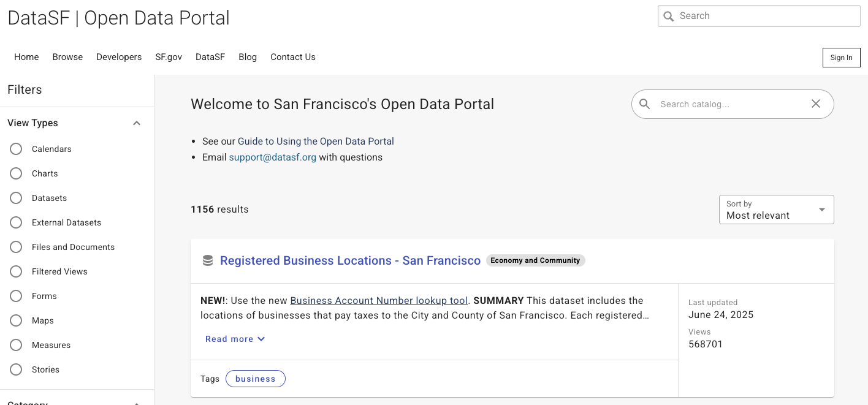Select the Measures view type
The height and width of the screenshot is (405, 868).
pyautogui.click(x=16, y=345)
